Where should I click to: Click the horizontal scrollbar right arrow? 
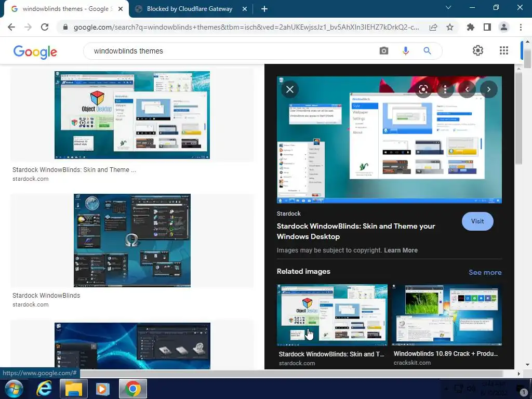coord(519,374)
